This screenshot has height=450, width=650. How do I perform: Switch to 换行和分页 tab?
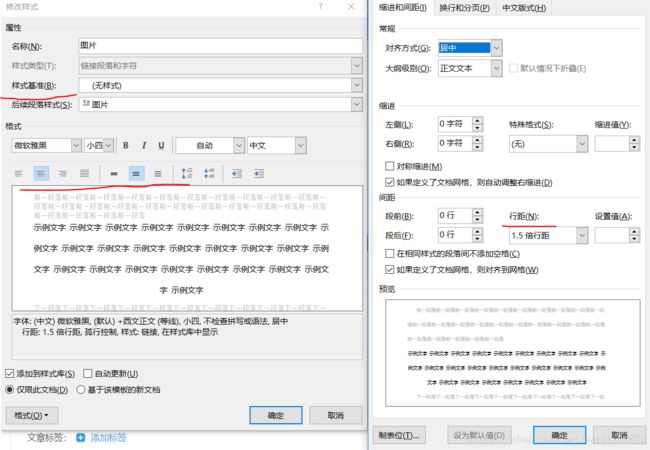pyautogui.click(x=464, y=7)
